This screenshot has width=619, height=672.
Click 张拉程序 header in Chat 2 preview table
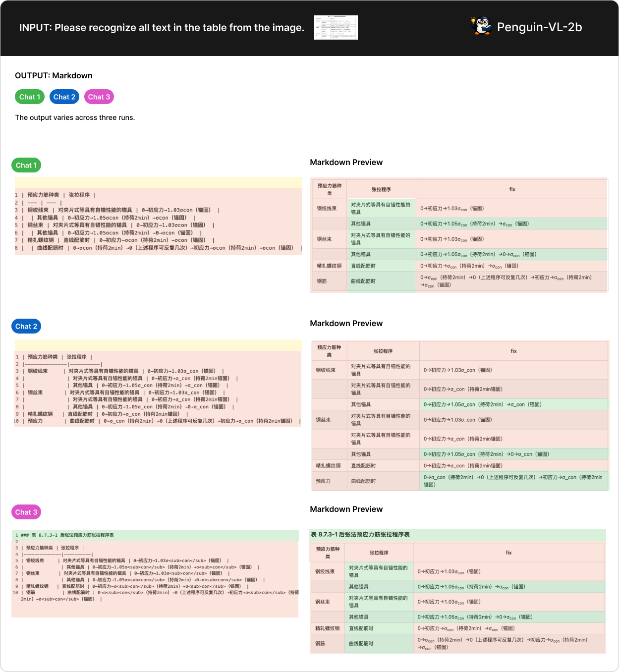pyautogui.click(x=383, y=351)
